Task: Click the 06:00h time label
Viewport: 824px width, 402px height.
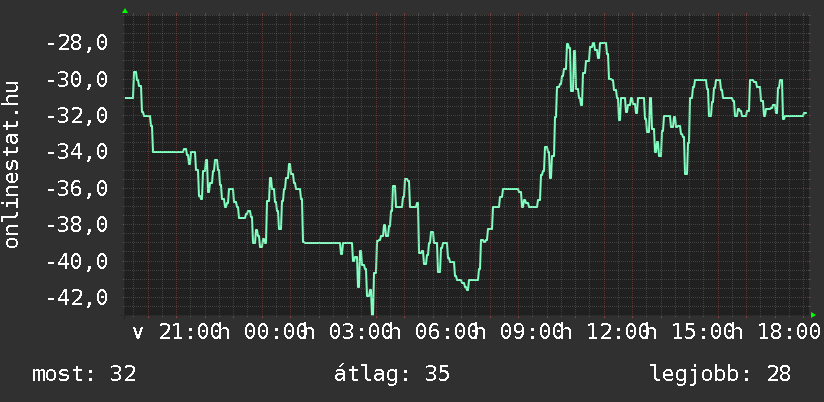Action: pos(445,331)
